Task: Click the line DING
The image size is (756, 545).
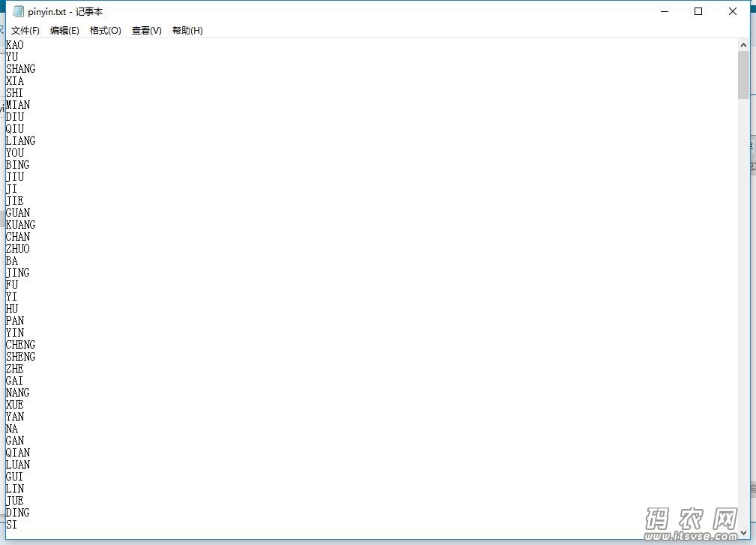Action: 17,513
